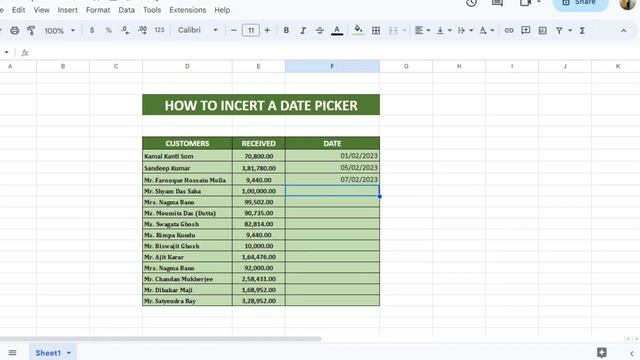Open the Insert menu
The image size is (640, 360).
click(x=67, y=10)
